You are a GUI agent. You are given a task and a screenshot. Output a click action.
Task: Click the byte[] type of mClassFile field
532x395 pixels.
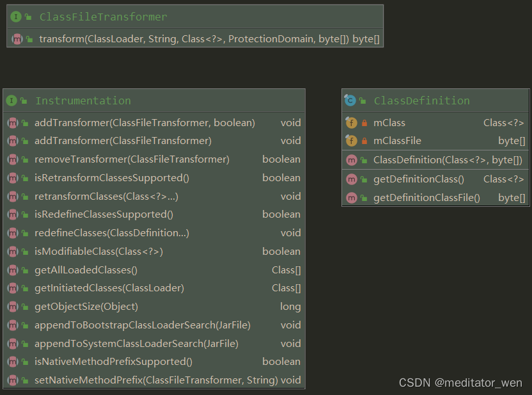tap(512, 141)
